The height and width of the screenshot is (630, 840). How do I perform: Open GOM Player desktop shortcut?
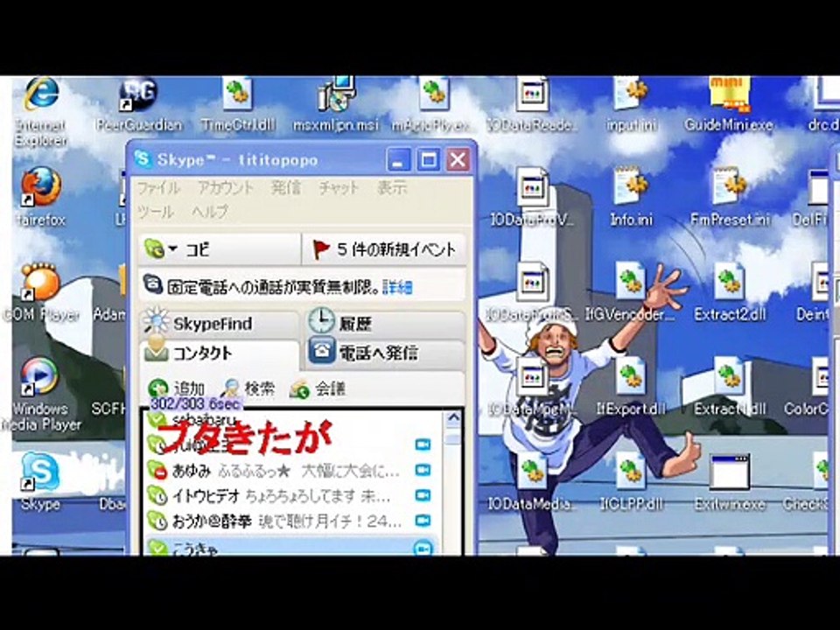[x=40, y=282]
